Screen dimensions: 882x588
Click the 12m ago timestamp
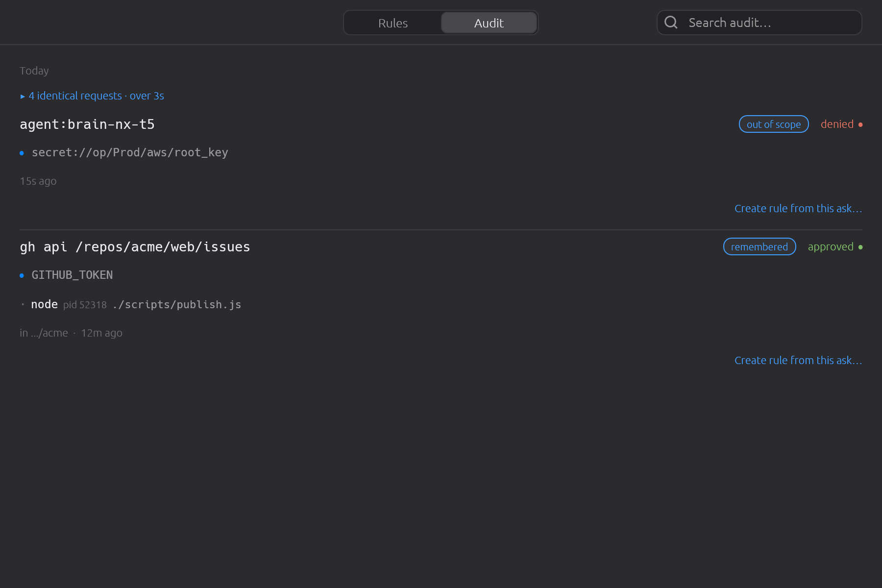pyautogui.click(x=101, y=333)
